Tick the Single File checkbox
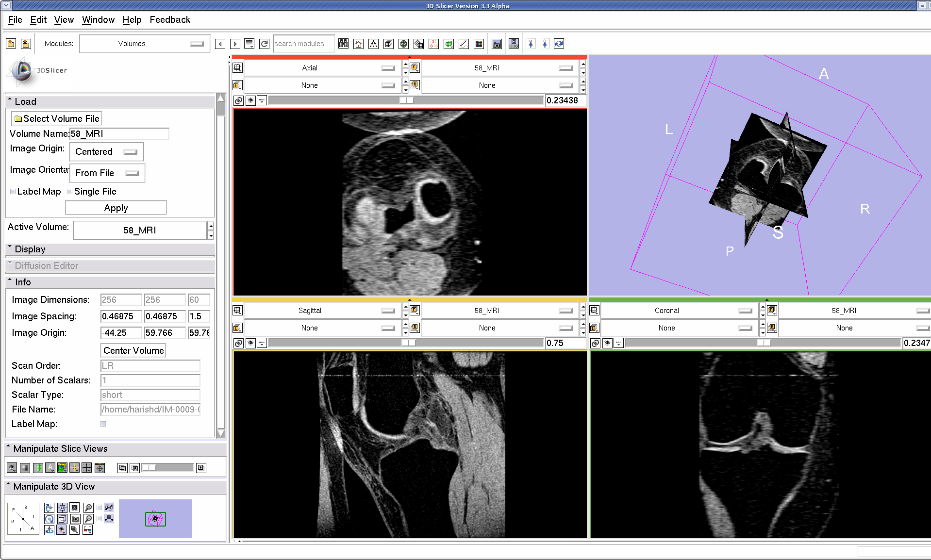Image resolution: width=931 pixels, height=560 pixels. click(70, 192)
